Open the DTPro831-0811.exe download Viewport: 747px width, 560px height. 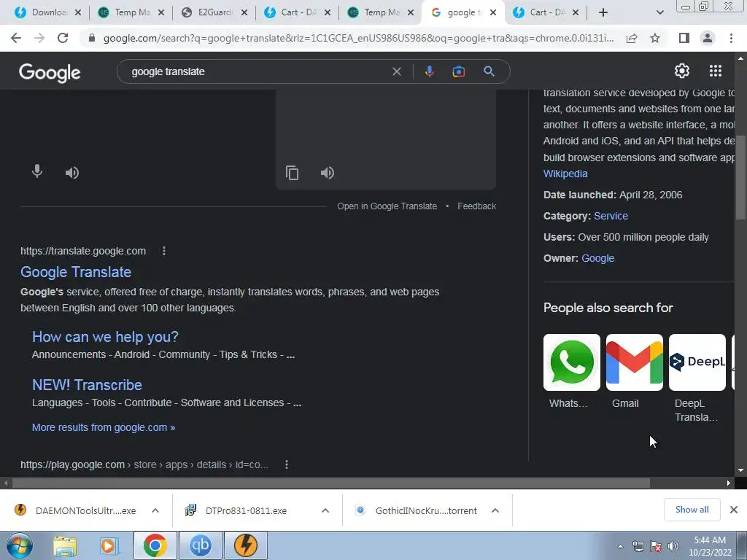[x=246, y=510]
